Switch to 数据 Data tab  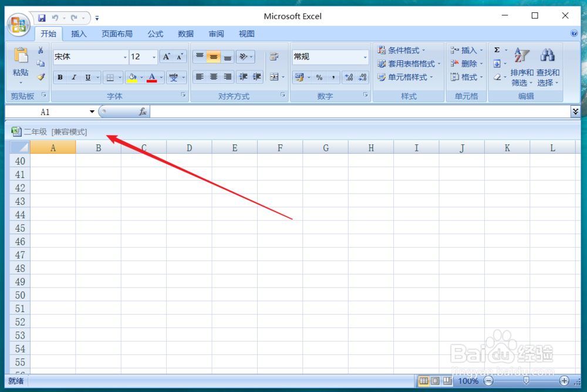click(x=185, y=33)
